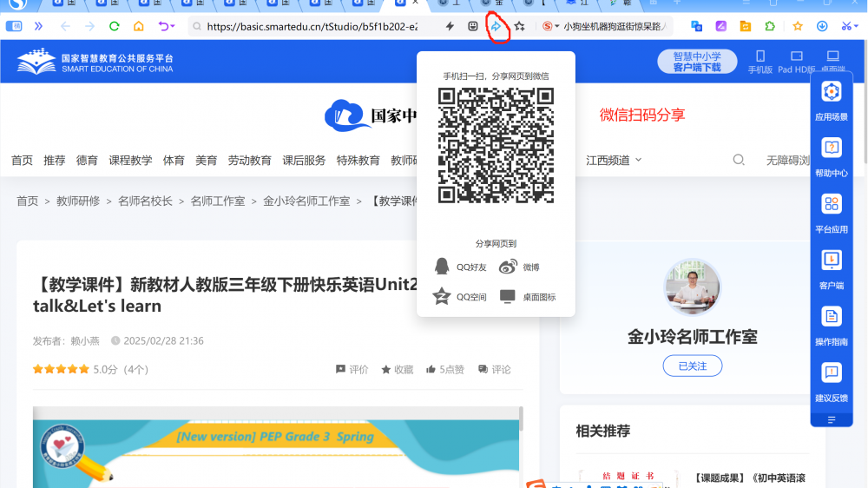Expand the search engine selector arrow
Screen dimensions: 868x488
tap(557, 26)
